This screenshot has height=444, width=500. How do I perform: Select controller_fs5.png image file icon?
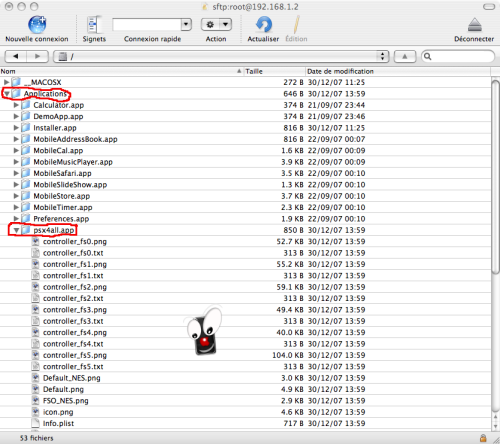pos(35,355)
